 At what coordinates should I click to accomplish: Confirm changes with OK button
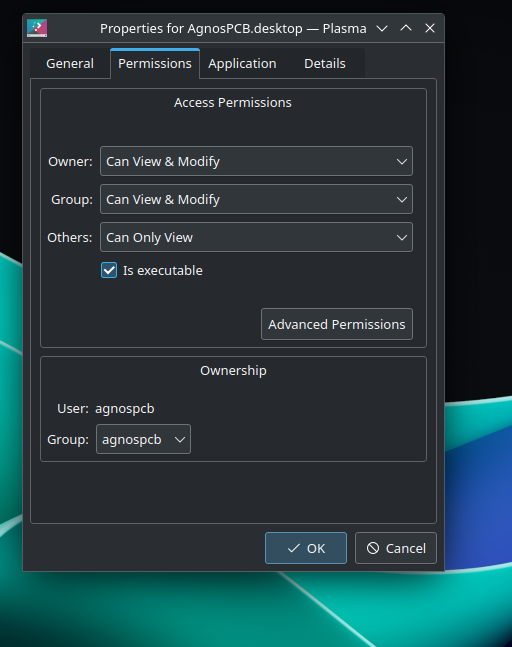[306, 548]
